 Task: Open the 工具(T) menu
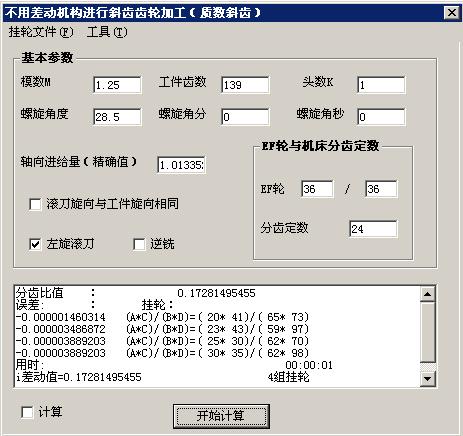[107, 32]
